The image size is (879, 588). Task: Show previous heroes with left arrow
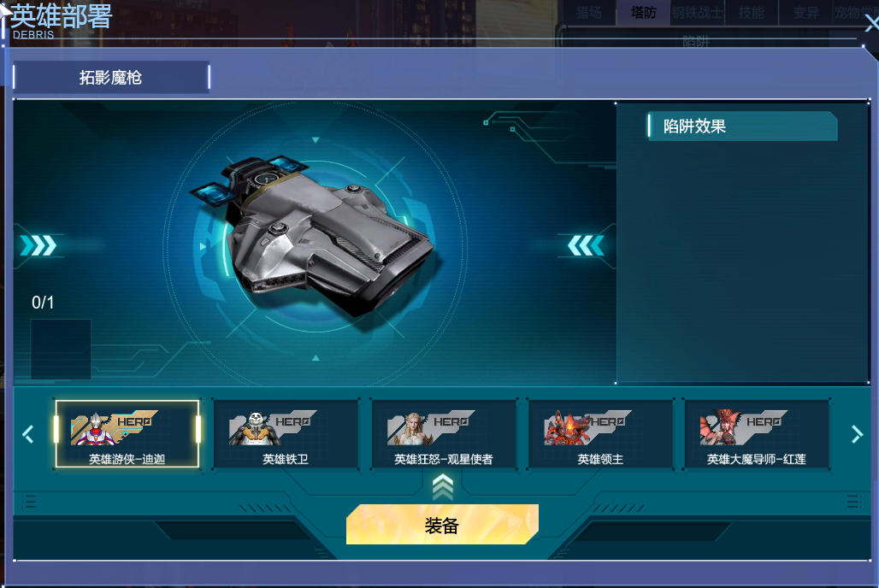pyautogui.click(x=28, y=434)
